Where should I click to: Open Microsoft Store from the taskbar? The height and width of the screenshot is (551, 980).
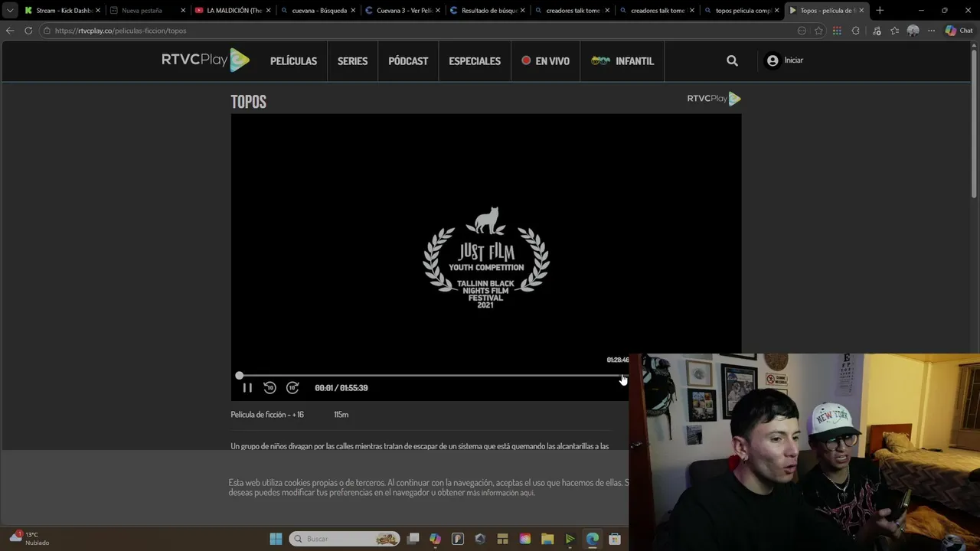(615, 539)
